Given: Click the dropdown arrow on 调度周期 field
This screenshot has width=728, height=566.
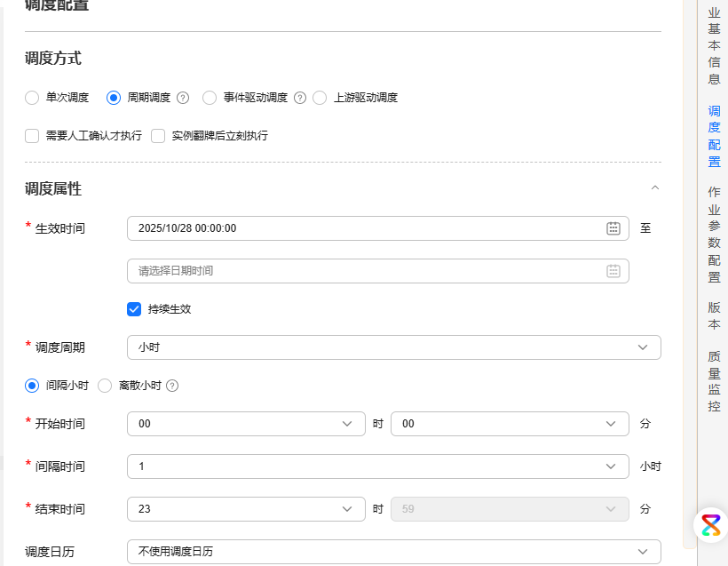Looking at the screenshot, I should click(642, 347).
